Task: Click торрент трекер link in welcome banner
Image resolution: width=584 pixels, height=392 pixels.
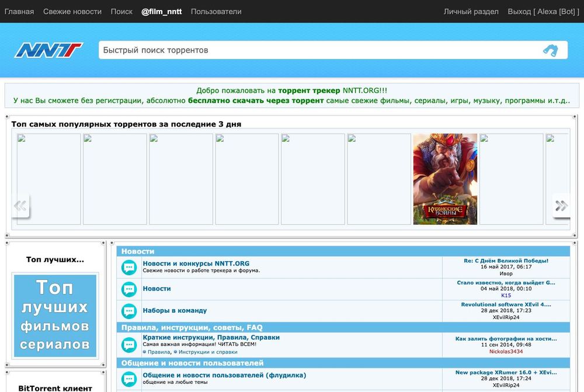Action: point(309,90)
